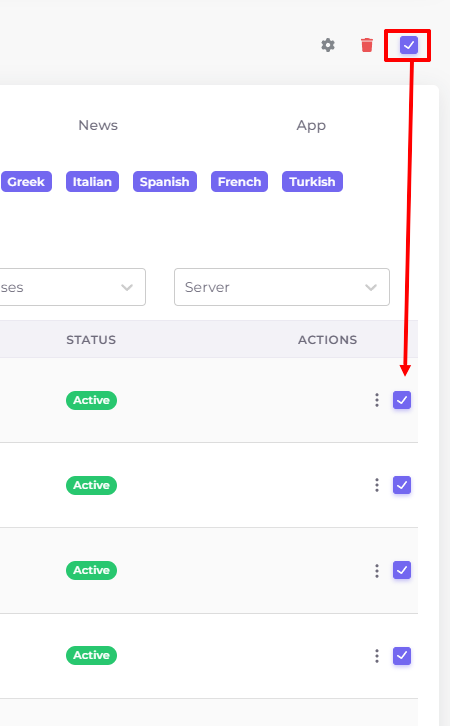Open three-dot actions menu in third row
450x726 pixels.
[x=377, y=570]
